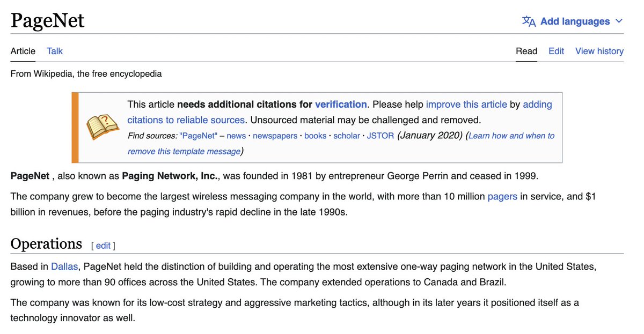The image size is (644, 334).
Task: Follow the pagers link
Action: (x=502, y=196)
